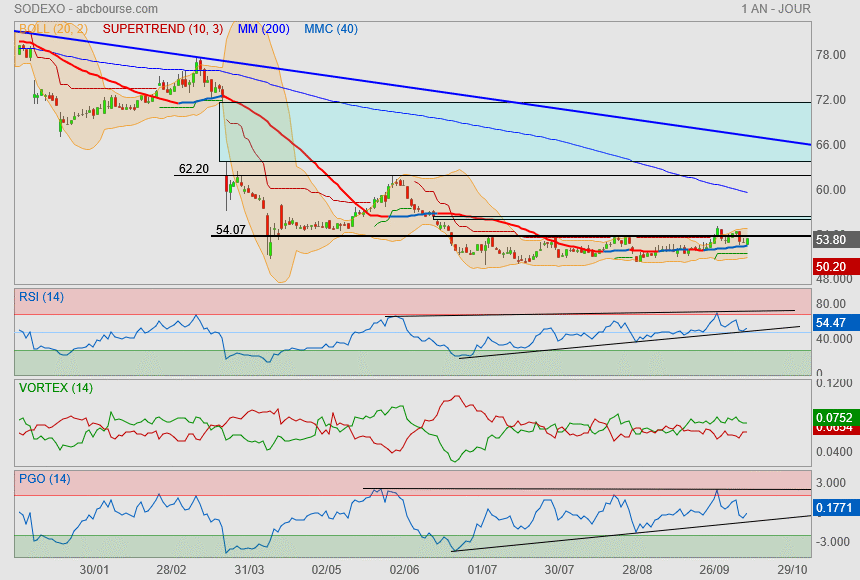Select the VORTEX (14) panel label
The height and width of the screenshot is (580, 860).
pos(55,387)
